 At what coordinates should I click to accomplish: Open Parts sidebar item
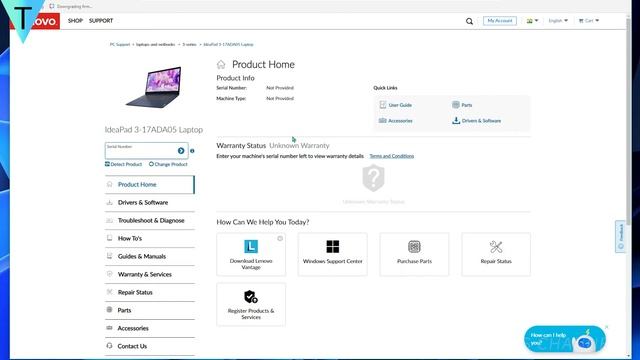[x=150, y=310]
